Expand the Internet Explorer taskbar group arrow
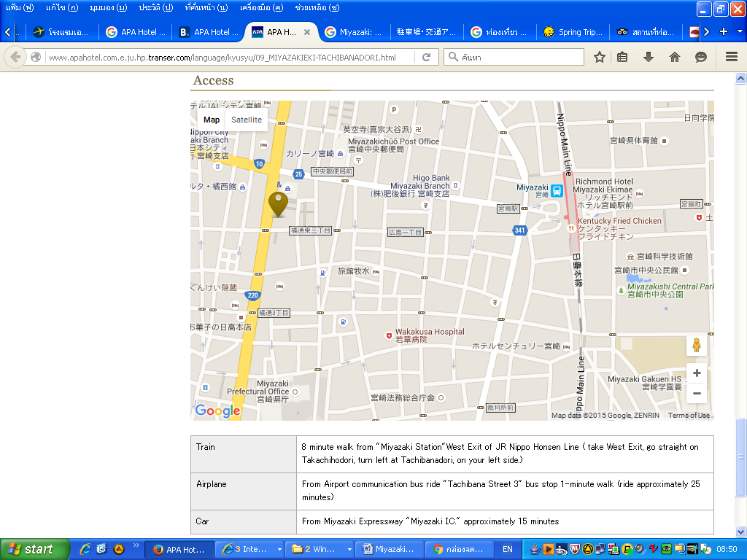 pyautogui.click(x=279, y=550)
